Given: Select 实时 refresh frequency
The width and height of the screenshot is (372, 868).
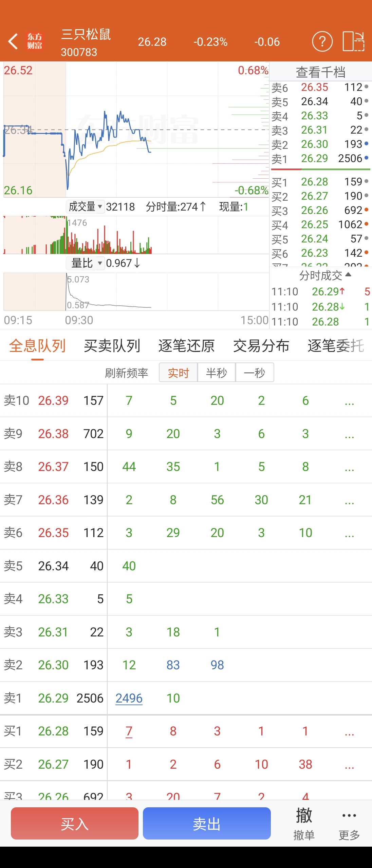Looking at the screenshot, I should (x=178, y=373).
